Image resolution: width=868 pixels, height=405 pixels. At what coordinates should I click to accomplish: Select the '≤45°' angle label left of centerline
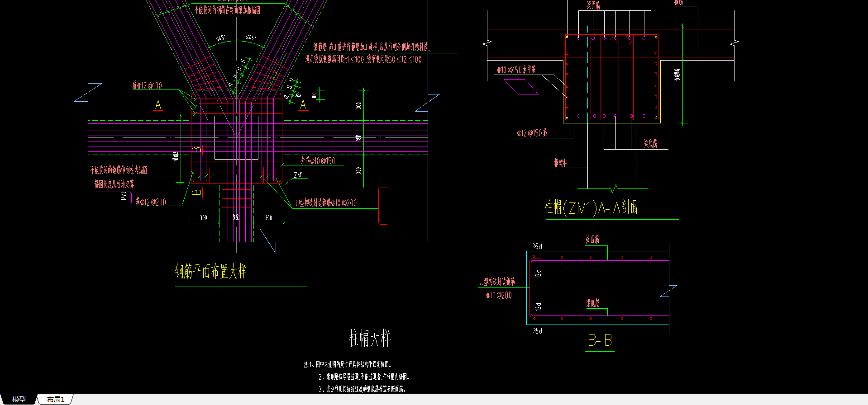tap(220, 38)
